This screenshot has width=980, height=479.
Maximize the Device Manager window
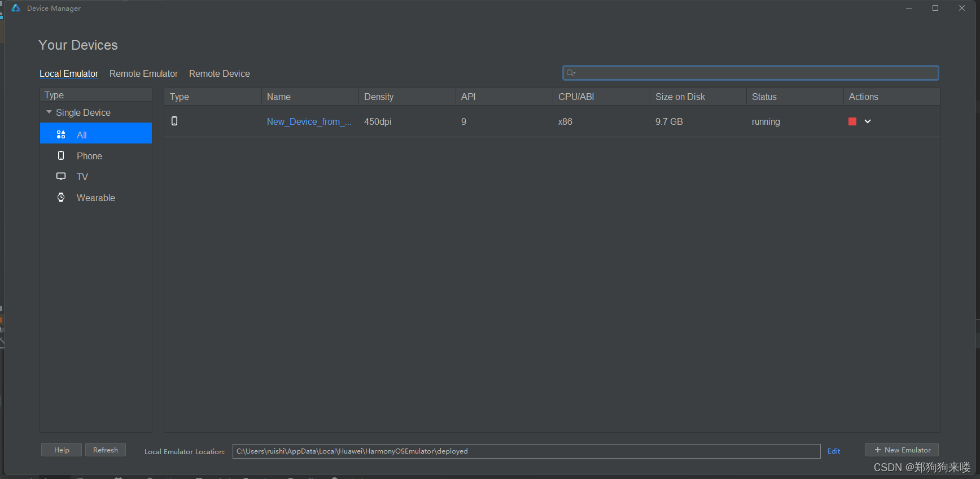click(935, 8)
